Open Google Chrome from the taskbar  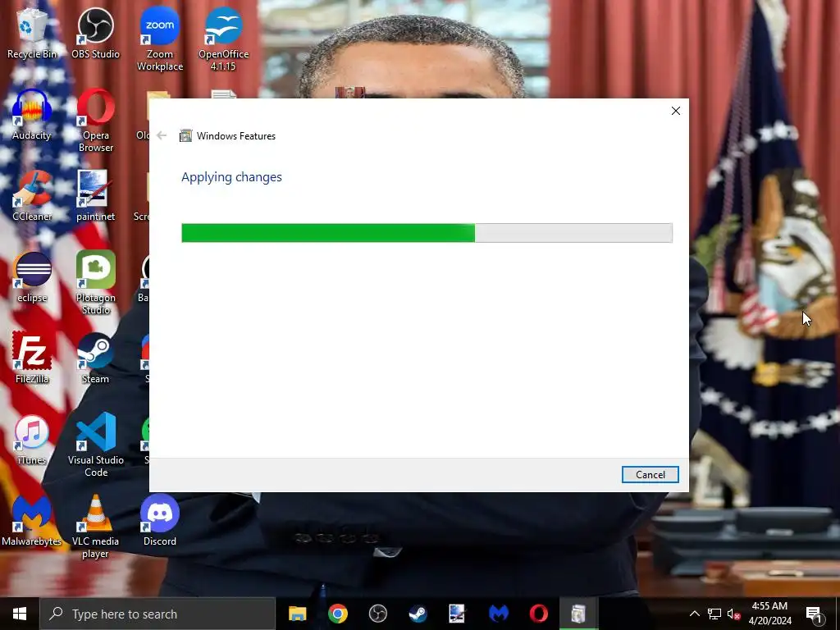(x=337, y=614)
